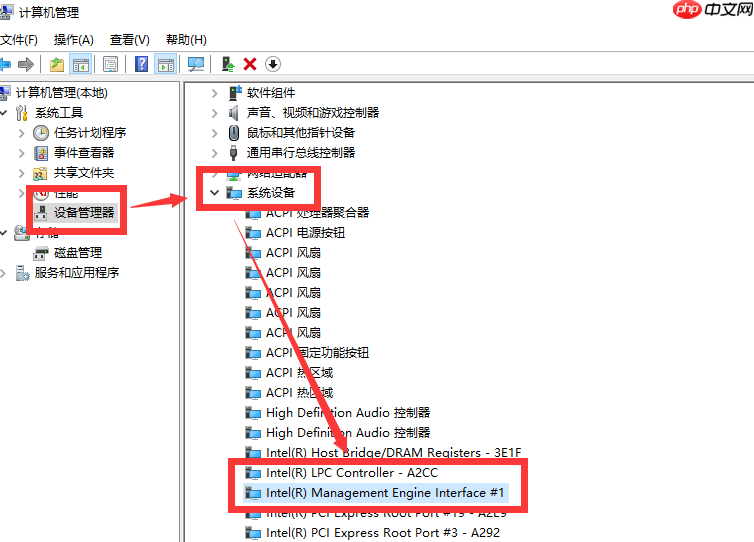Viewport: 754px width, 542px height.
Task: Expand 通用串行总线控制器 node
Action: 214,153
